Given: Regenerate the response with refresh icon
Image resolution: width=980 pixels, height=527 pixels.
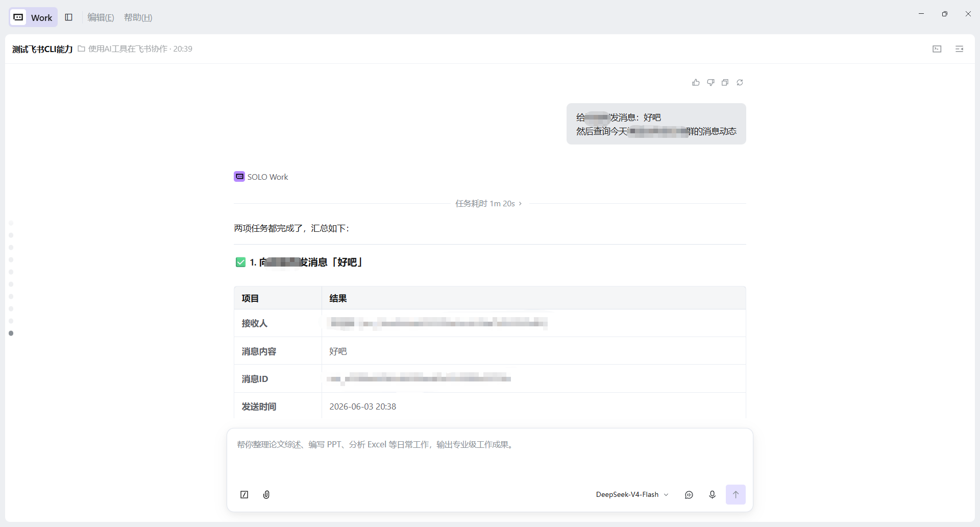Looking at the screenshot, I should (x=740, y=82).
